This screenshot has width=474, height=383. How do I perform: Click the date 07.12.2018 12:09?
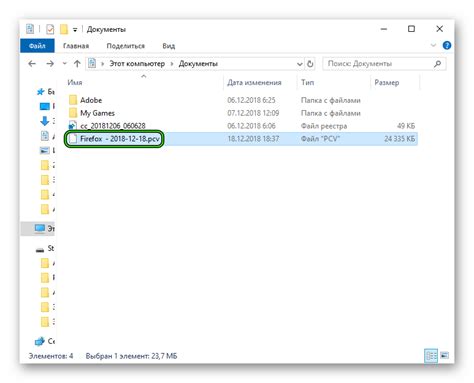253,113
